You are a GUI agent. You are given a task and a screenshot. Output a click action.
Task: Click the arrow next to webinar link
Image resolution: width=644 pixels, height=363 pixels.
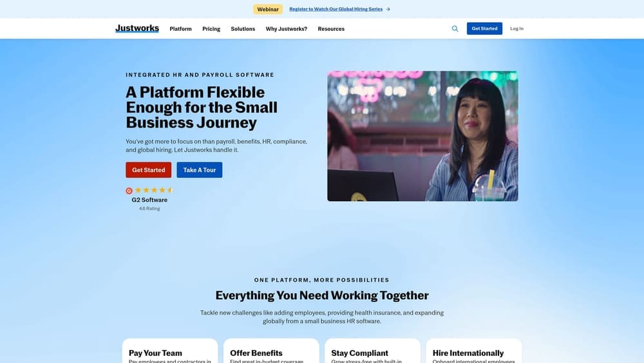coord(388,9)
